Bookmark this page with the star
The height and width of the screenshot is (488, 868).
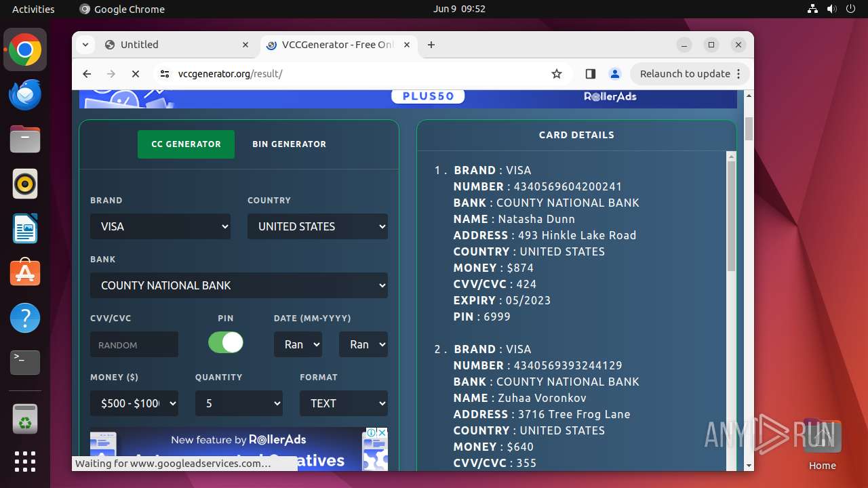557,74
